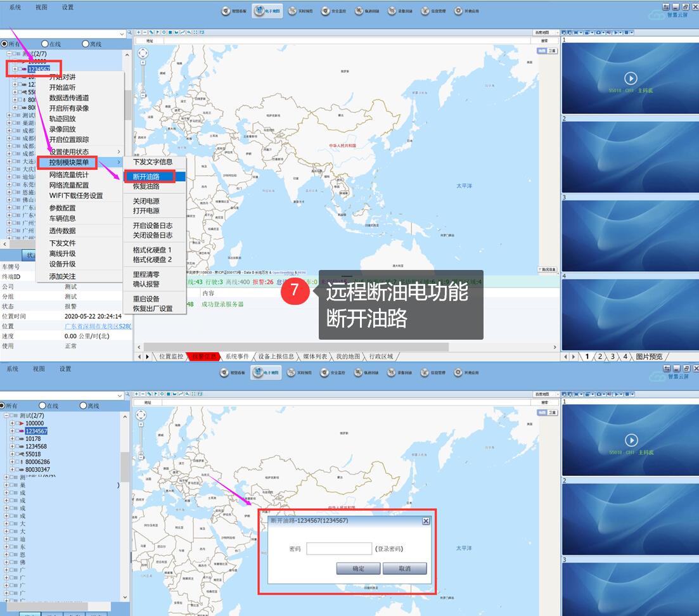The width and height of the screenshot is (699, 616).
Task: Click 确定 in the 断开油路 dialog
Action: 358,568
